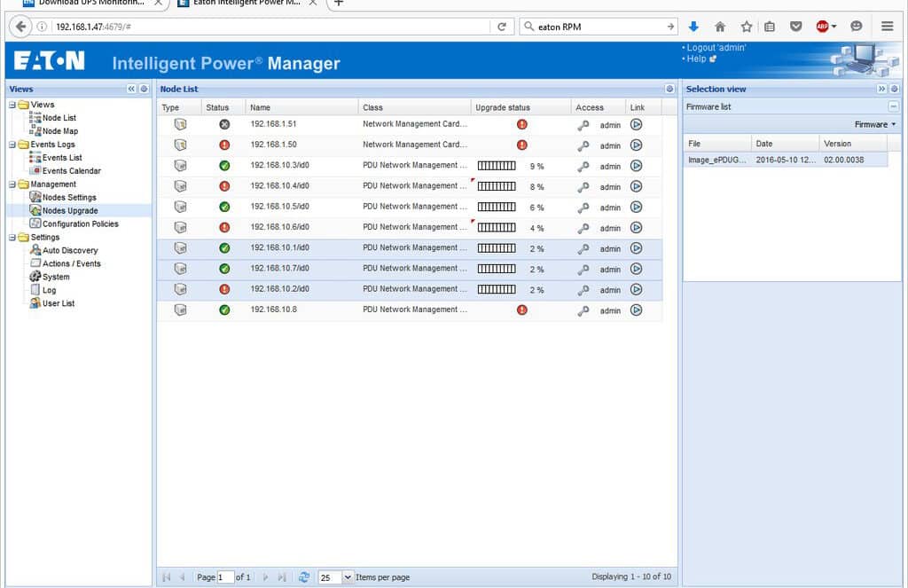908x588 pixels.
Task: Click the page number input field
Action: (x=225, y=577)
